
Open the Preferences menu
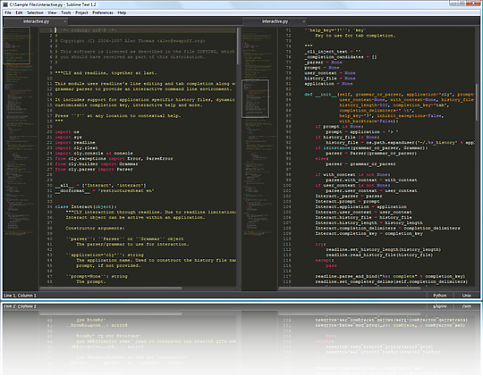(103, 13)
